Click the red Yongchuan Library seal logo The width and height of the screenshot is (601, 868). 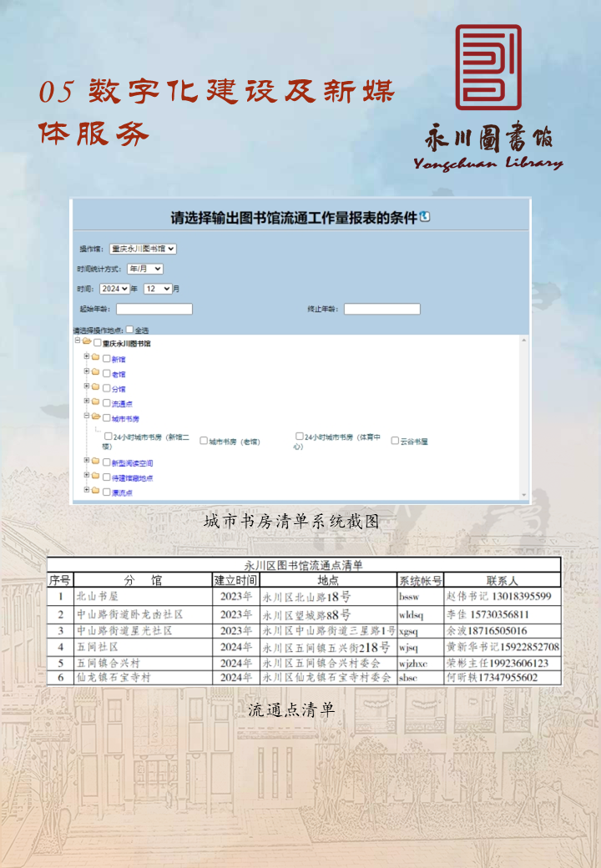[x=488, y=67]
